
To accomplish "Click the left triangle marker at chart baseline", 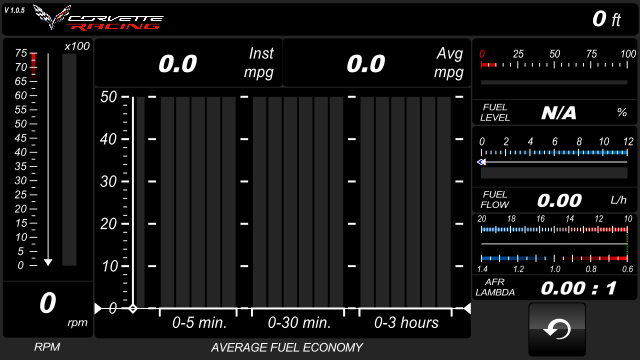I will pyautogui.click(x=98, y=309).
